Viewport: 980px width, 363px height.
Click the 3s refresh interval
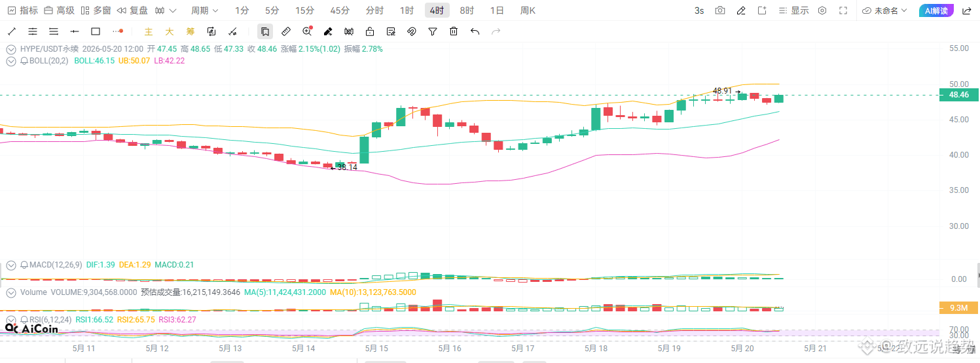[x=699, y=10]
